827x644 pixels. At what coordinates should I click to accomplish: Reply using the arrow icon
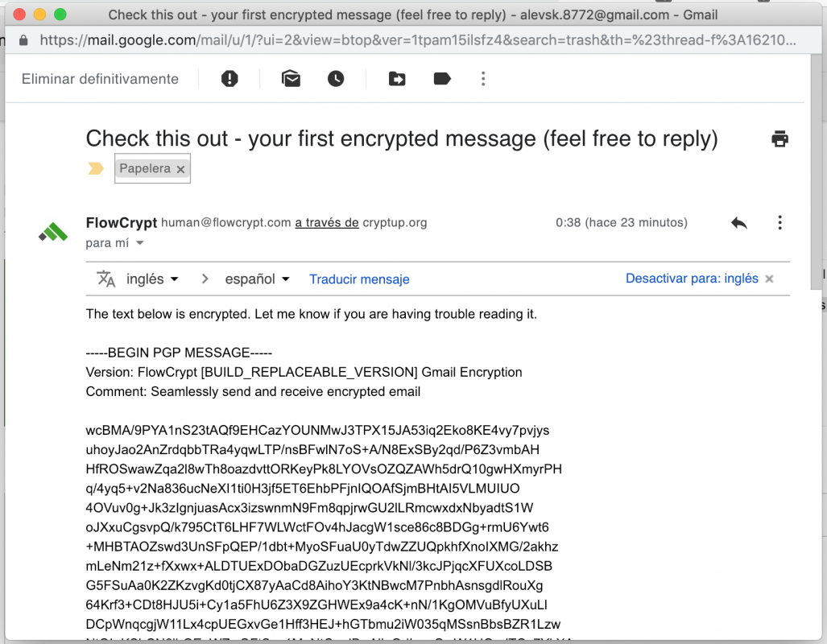click(x=739, y=223)
